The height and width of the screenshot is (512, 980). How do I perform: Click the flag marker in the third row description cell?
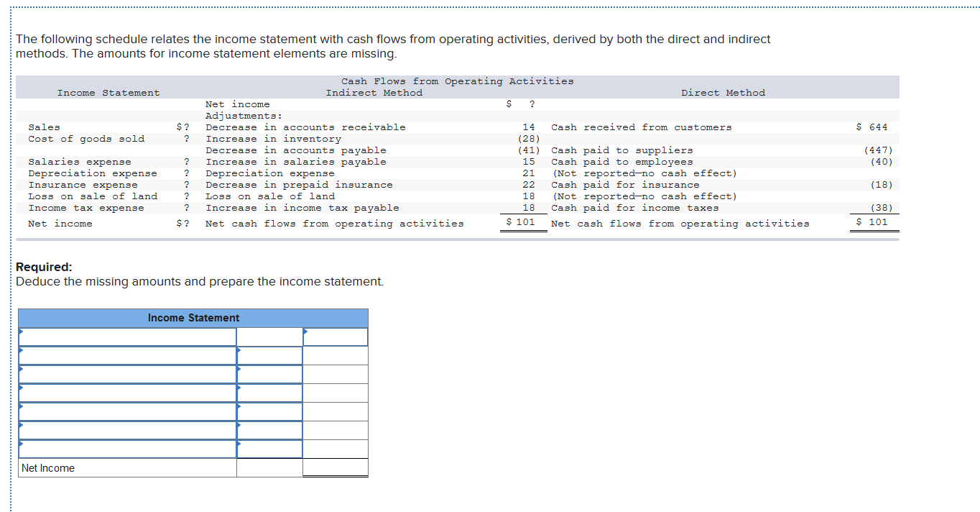tap(20, 369)
